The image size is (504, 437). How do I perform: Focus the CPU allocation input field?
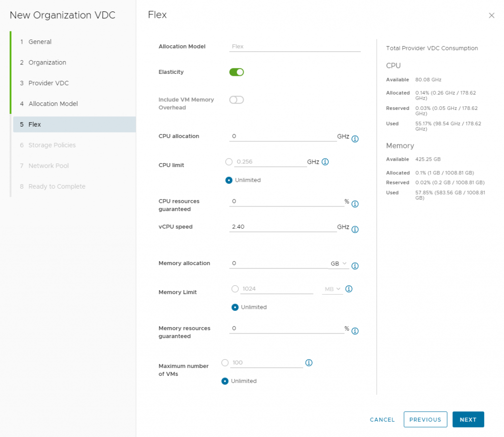coord(283,136)
